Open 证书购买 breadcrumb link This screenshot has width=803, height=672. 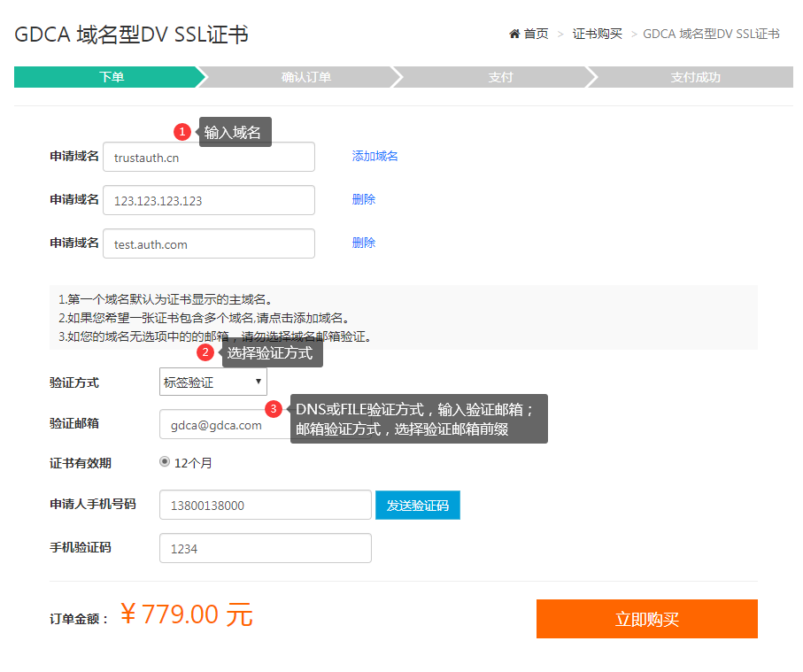pyautogui.click(x=597, y=34)
